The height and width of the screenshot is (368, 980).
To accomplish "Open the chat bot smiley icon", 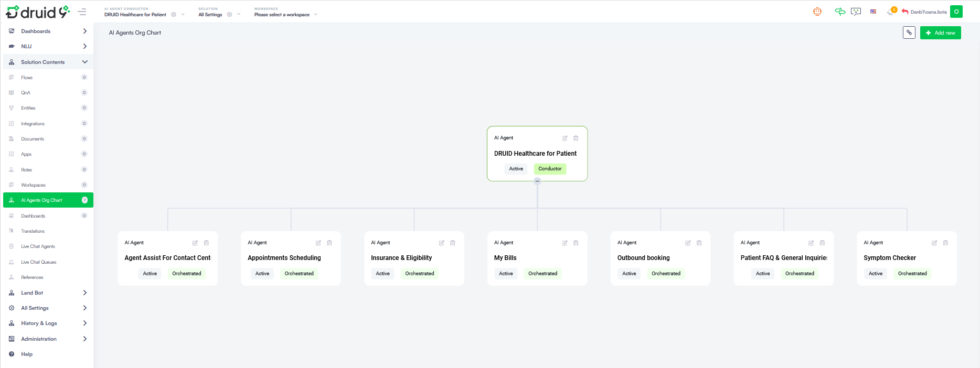I will (x=856, y=12).
